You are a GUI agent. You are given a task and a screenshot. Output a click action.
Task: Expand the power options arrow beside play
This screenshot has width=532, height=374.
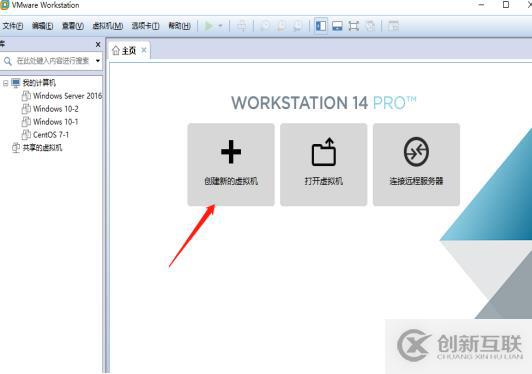[x=220, y=26]
